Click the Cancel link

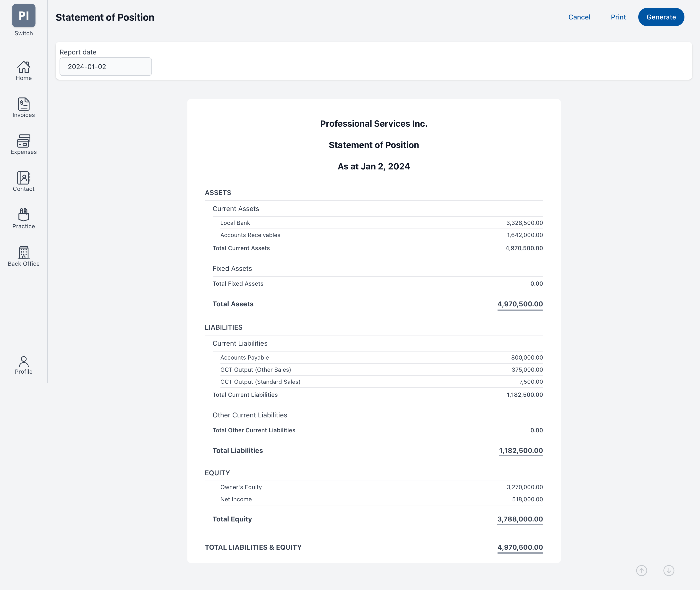coord(579,17)
